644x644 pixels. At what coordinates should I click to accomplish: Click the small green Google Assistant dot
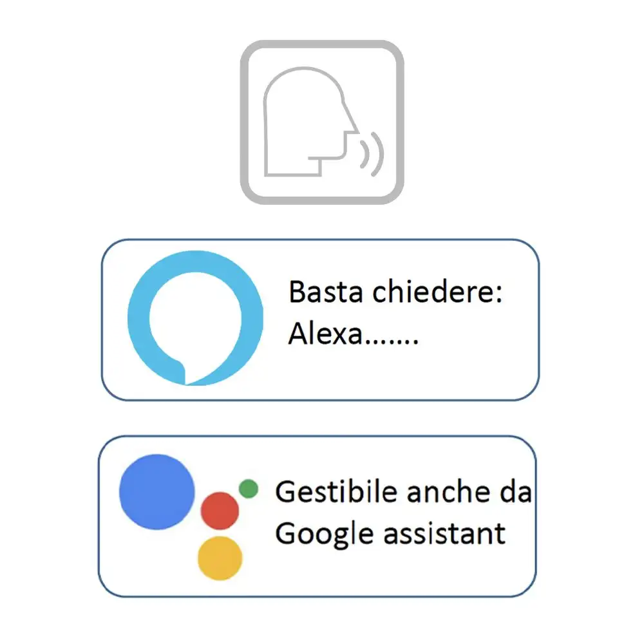pyautogui.click(x=248, y=489)
